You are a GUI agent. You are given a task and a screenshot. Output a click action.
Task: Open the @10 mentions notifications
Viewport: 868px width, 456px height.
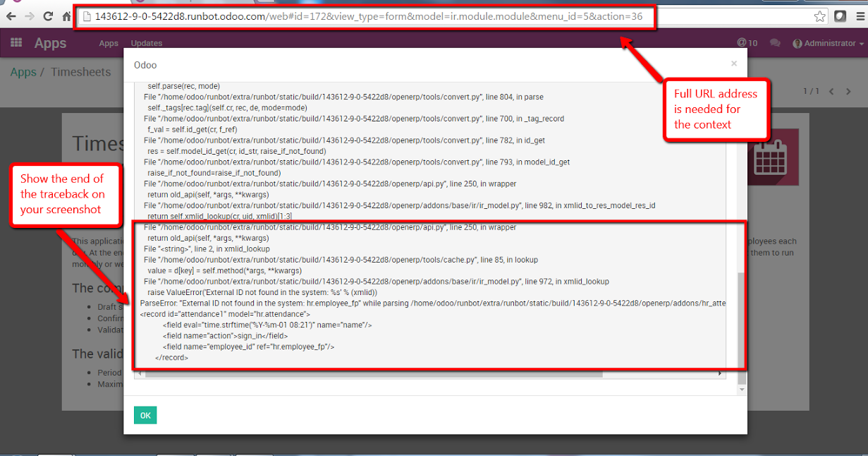coord(747,43)
